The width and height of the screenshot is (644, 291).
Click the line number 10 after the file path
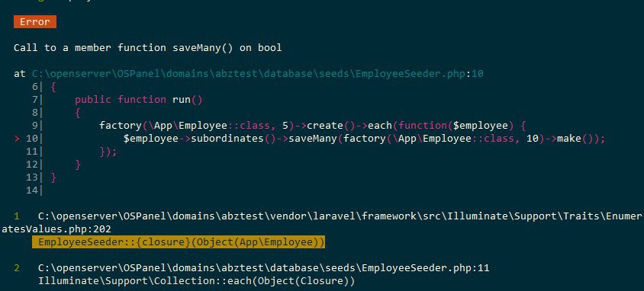tap(478, 74)
